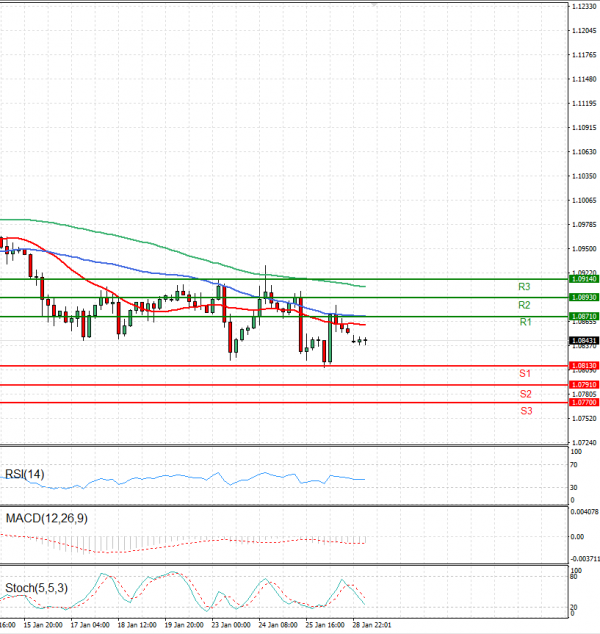Select the S2 support label
Screen dimensions: 600x634
525,394
